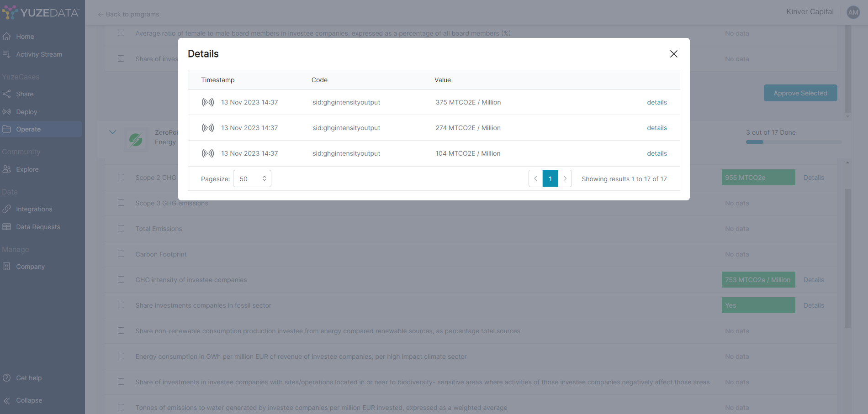Collapse the ZeroPoint Energy section chevron
Screen dimensions: 868x414
[113, 132]
